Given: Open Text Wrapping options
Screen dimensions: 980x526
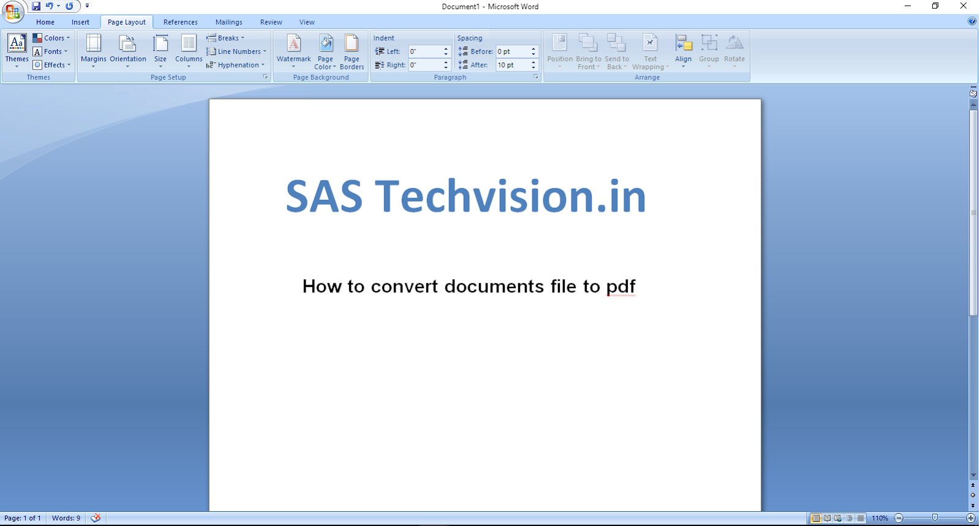Looking at the screenshot, I should click(650, 51).
